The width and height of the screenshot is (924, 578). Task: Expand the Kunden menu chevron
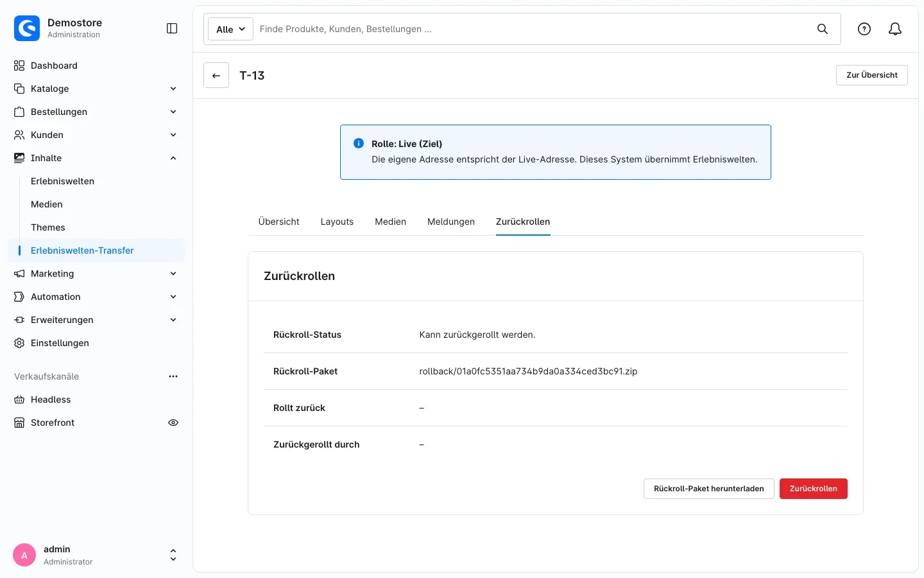tap(173, 135)
